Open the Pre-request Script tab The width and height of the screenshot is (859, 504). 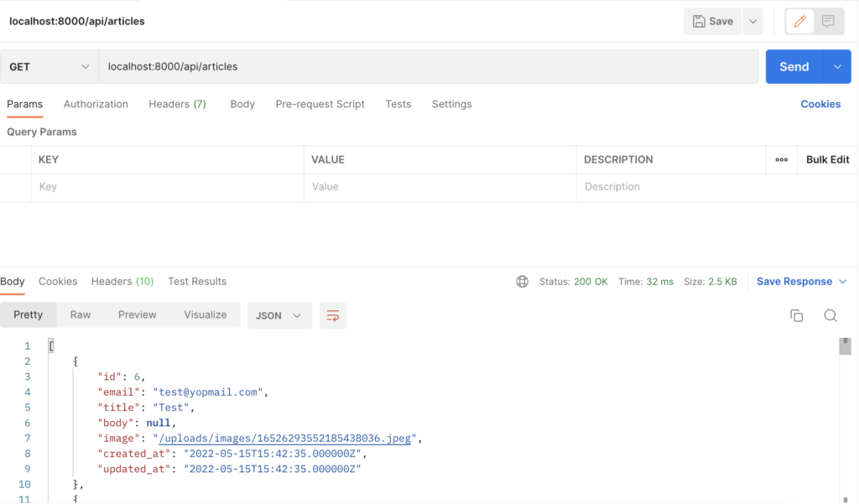[320, 104]
